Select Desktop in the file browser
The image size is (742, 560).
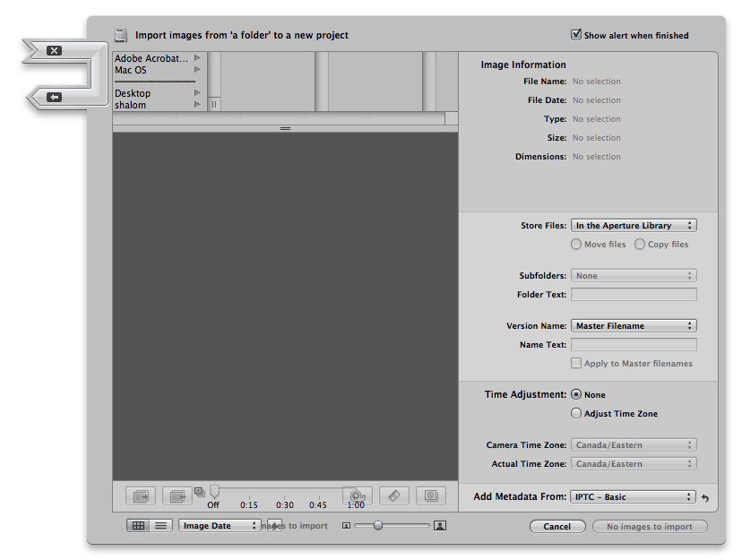point(133,93)
